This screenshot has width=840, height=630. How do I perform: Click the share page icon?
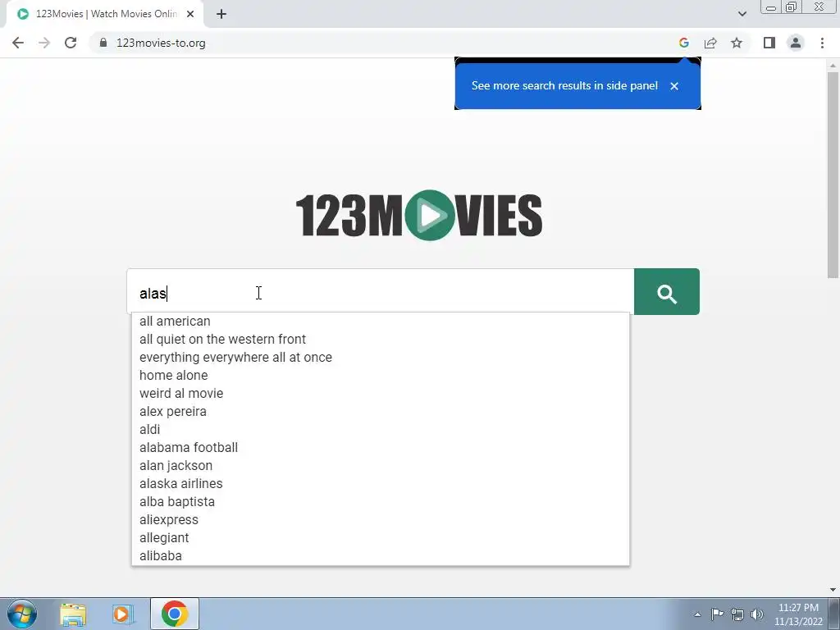710,43
